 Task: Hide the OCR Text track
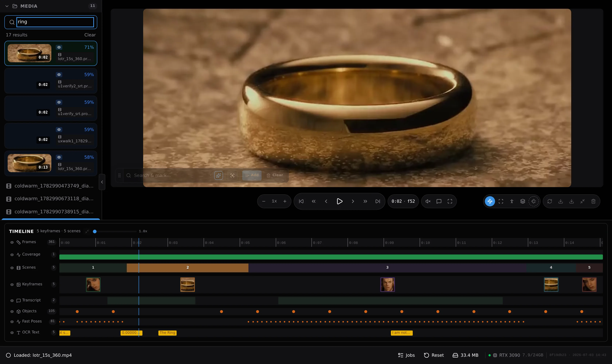tap(12, 333)
